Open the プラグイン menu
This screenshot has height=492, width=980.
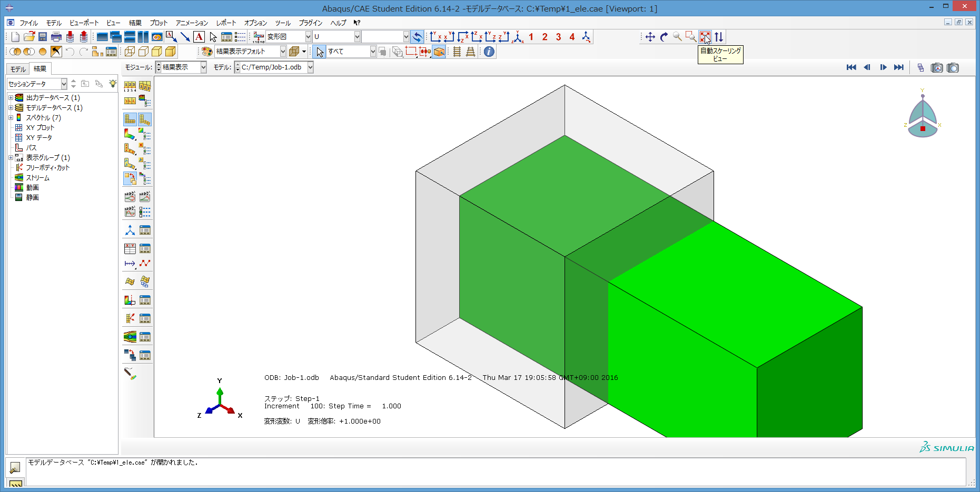(x=310, y=23)
